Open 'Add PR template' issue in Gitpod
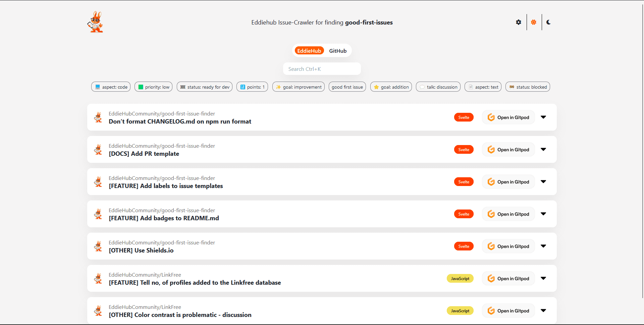This screenshot has width=644, height=325. pyautogui.click(x=508, y=149)
